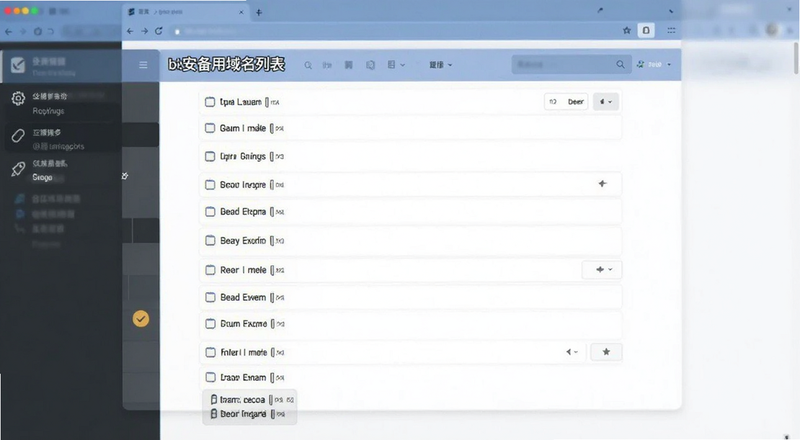Viewport: 800px width, 440px height.
Task: Click the small tag beside Bead Ewem
Action: click(278, 298)
